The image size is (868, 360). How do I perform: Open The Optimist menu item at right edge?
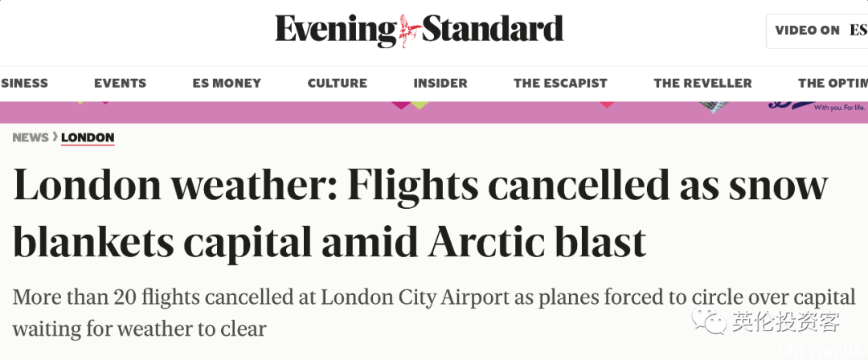[x=833, y=83]
